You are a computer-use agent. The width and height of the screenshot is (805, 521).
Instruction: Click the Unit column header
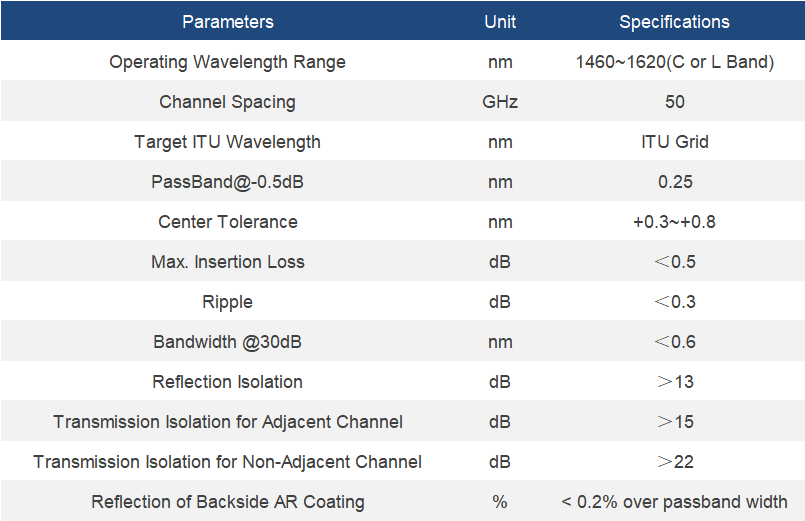[500, 21]
